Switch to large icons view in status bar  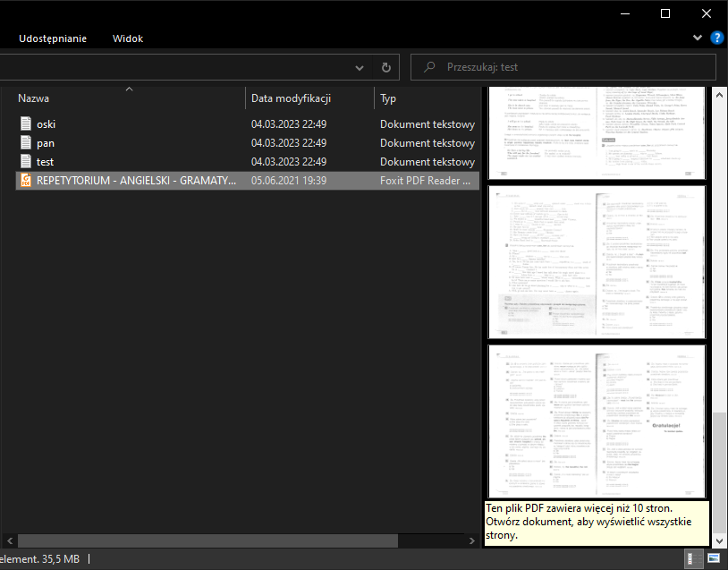point(713,558)
